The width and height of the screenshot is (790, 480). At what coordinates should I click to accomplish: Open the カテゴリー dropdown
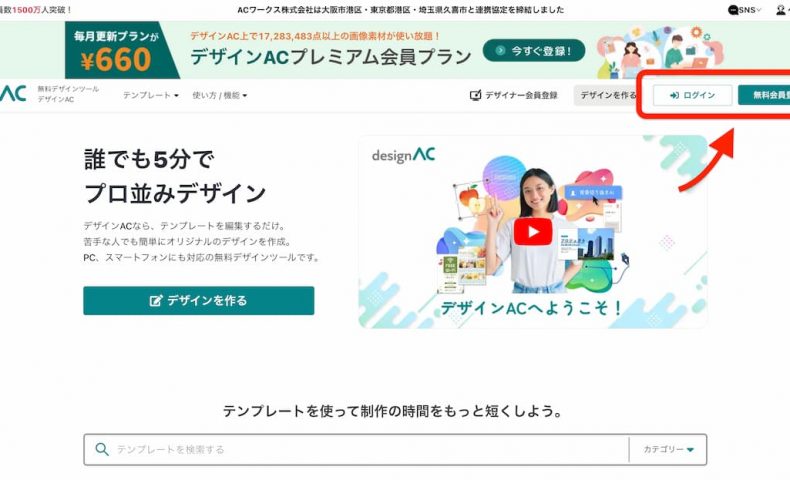point(668,449)
